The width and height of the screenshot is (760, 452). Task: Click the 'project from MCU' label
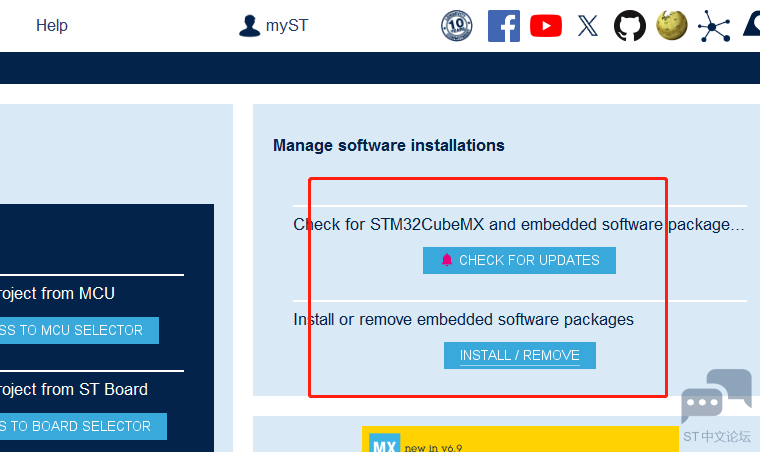[x=57, y=294]
